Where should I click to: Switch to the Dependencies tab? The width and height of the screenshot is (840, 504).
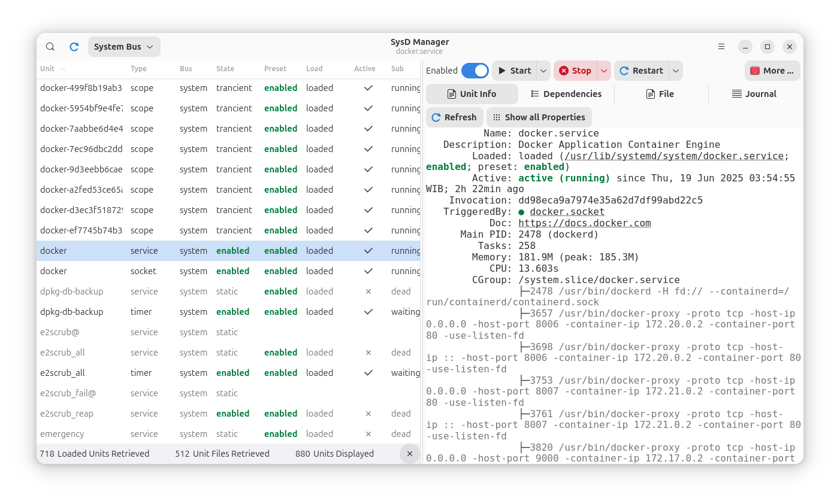566,94
